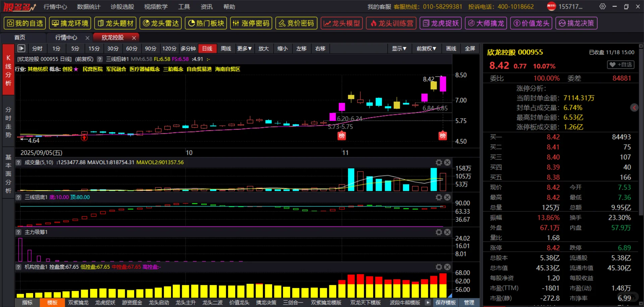Open the 前复权 dropdown
The width and height of the screenshot is (644, 307).
426,48
